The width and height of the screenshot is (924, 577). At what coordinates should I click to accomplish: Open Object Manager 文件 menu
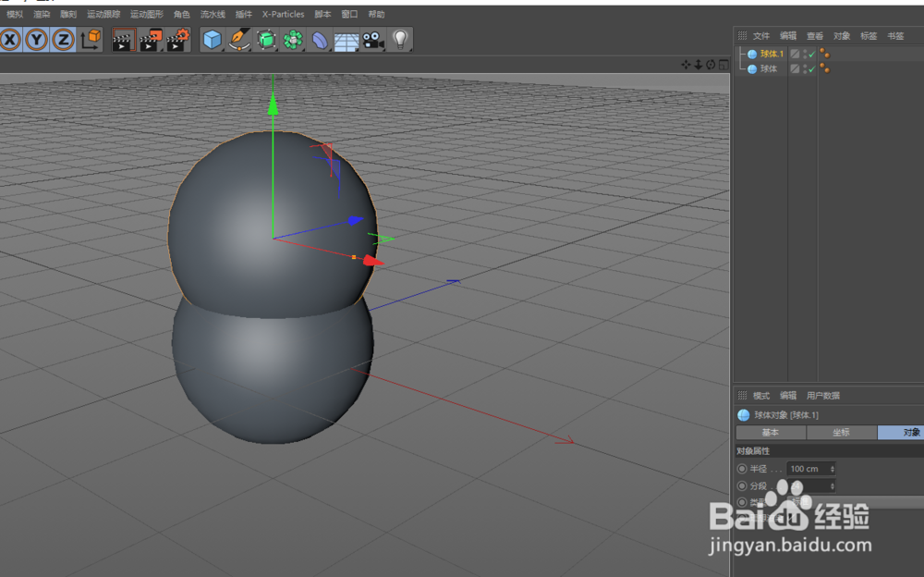pyautogui.click(x=761, y=36)
